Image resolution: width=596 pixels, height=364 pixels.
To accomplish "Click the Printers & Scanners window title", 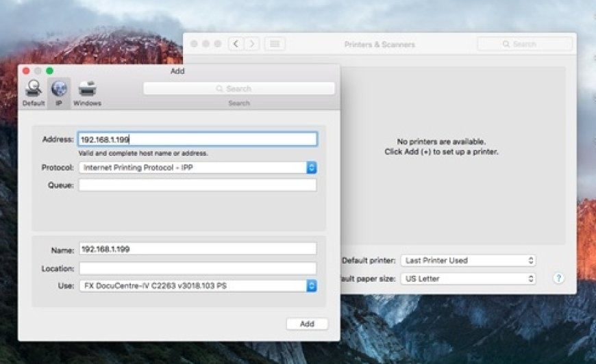I will tap(380, 44).
